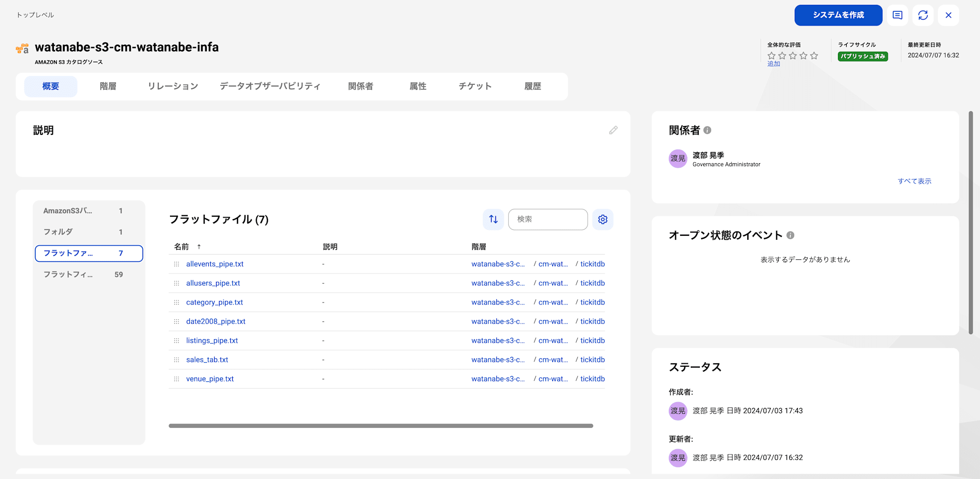Click the パブリッシュ済み lifecycle badge

(x=863, y=56)
